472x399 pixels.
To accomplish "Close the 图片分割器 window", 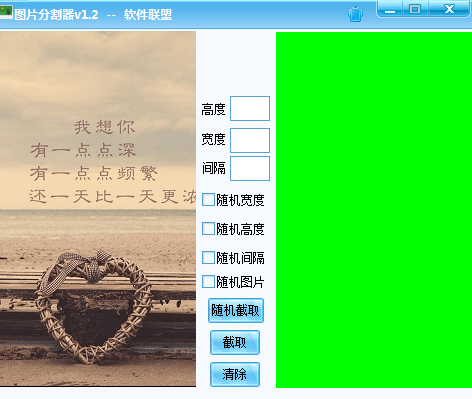I will pyautogui.click(x=449, y=9).
